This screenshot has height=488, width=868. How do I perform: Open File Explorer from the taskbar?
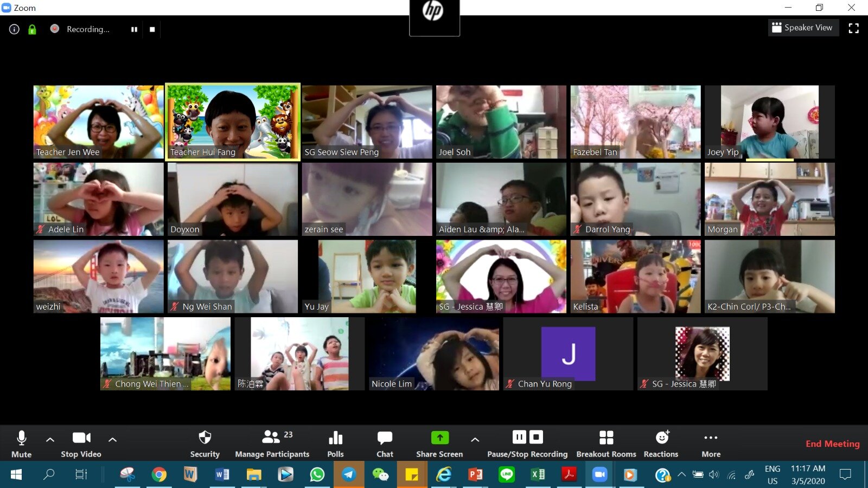click(254, 474)
